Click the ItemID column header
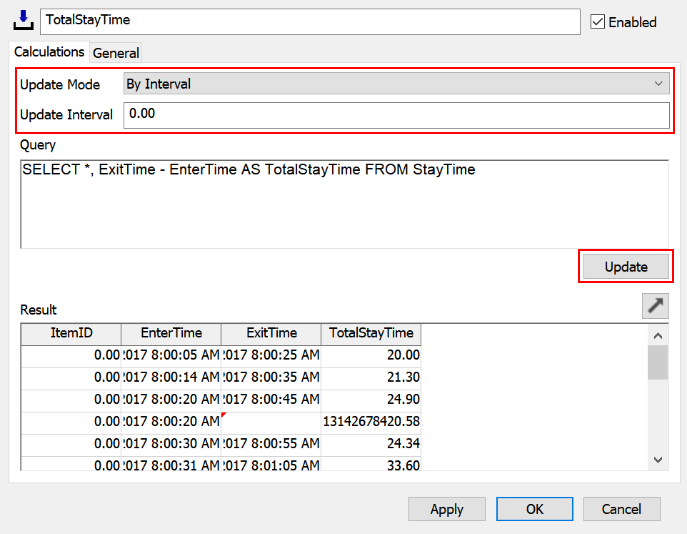Viewport: 687px width, 534px height. (71, 334)
